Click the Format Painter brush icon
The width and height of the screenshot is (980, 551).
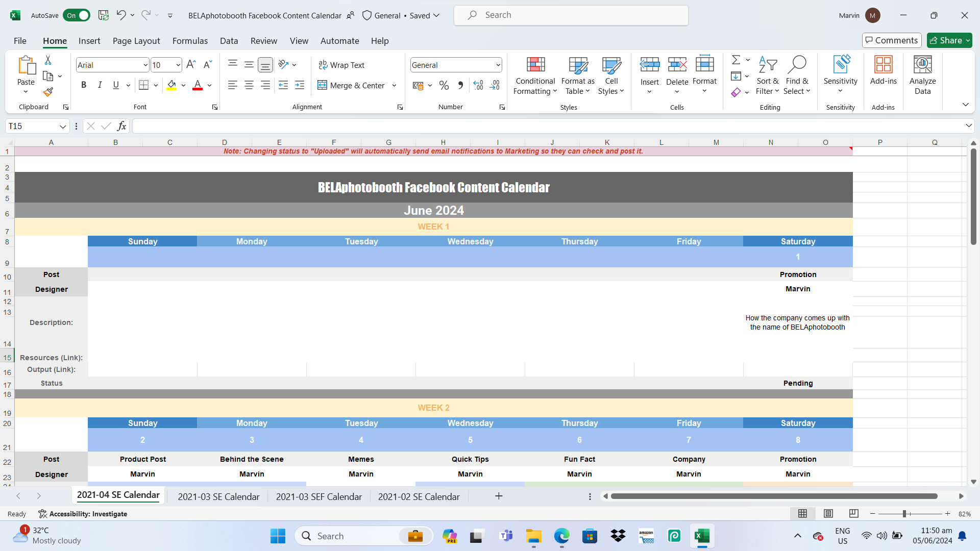tap(48, 92)
